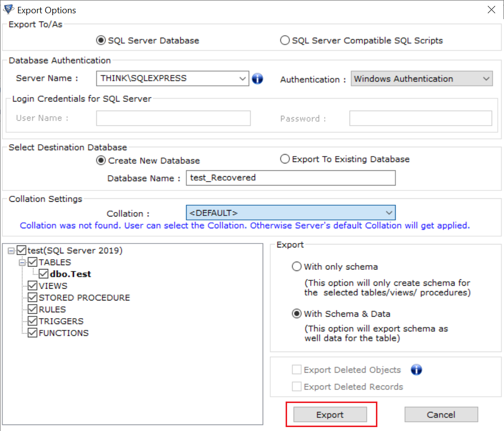The image size is (504, 431).
Task: Collapse the TABLES tree node
Action: click(22, 263)
